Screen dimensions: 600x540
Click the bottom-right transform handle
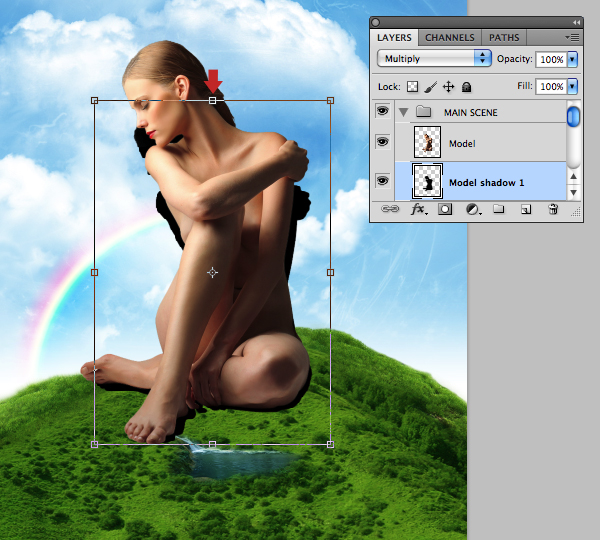(x=331, y=444)
